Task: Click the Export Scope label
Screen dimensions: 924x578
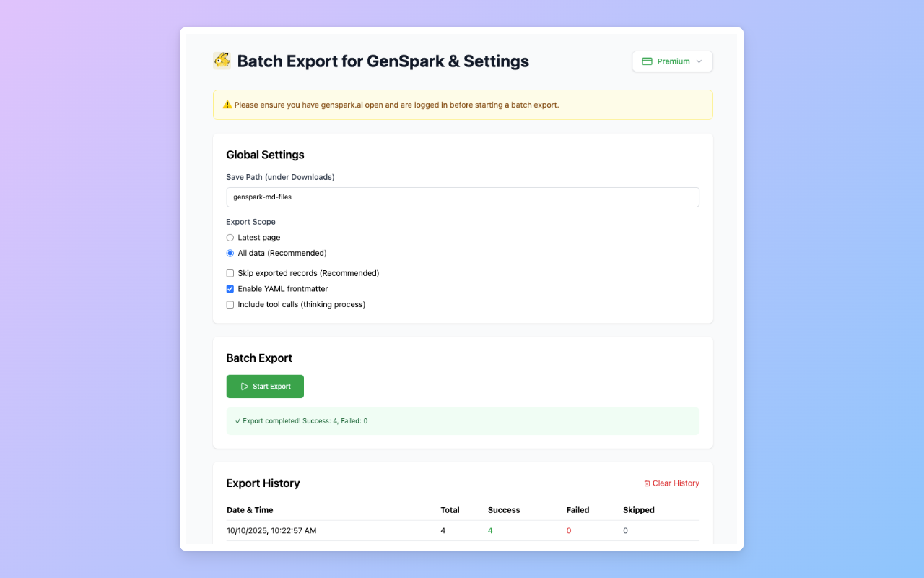Action: pyautogui.click(x=250, y=222)
